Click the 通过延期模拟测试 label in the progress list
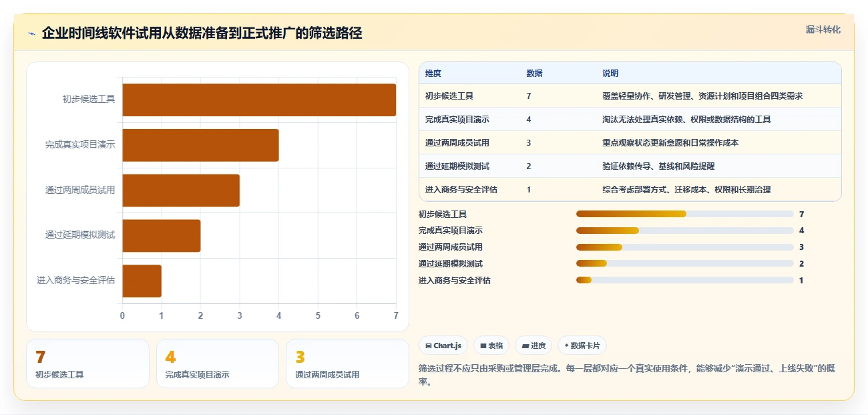This screenshot has height=415, width=868. pyautogui.click(x=451, y=264)
